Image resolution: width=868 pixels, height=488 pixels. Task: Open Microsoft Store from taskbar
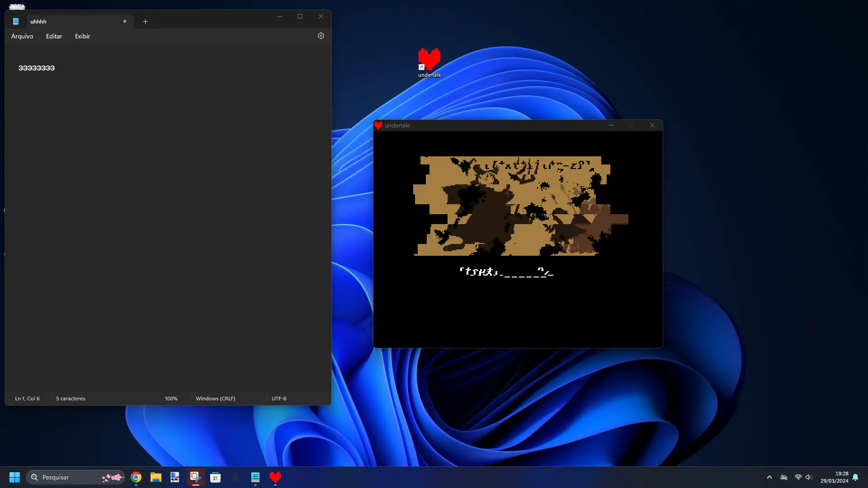tap(216, 477)
